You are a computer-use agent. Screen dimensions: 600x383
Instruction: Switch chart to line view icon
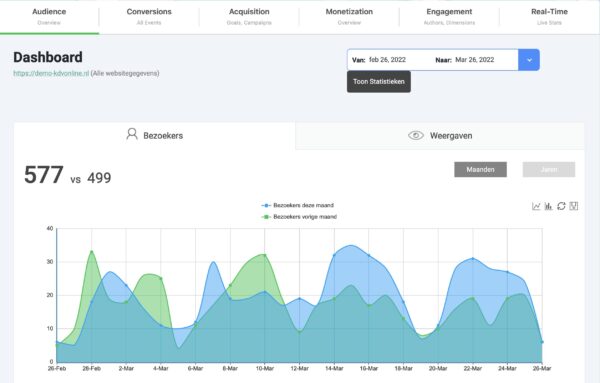(x=536, y=206)
